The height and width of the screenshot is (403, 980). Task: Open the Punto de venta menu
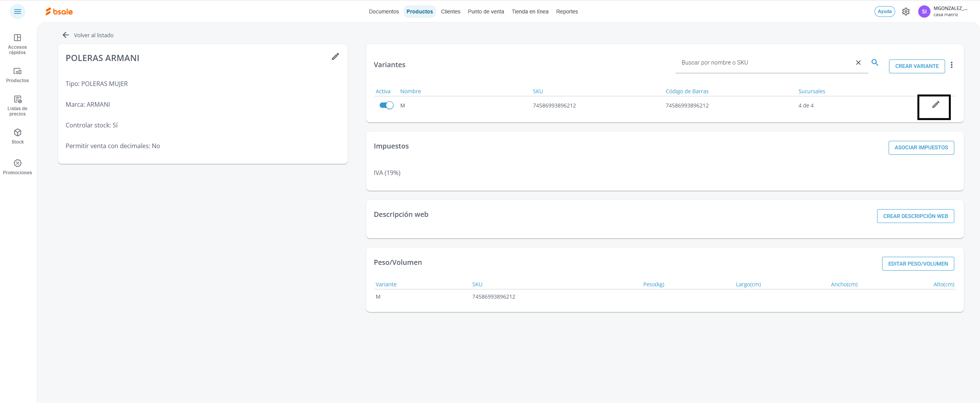tap(486, 12)
